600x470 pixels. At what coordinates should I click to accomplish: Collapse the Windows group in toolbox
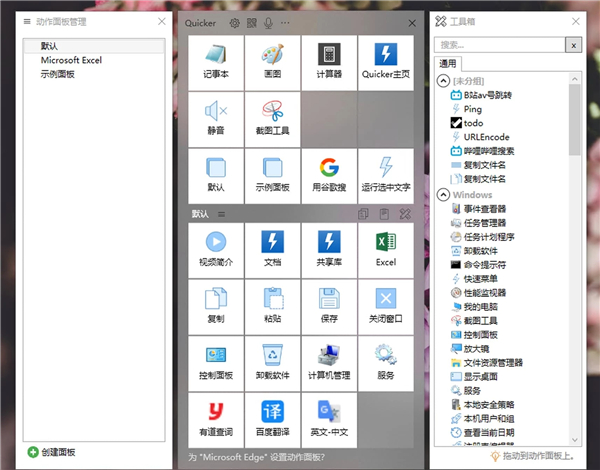click(443, 194)
